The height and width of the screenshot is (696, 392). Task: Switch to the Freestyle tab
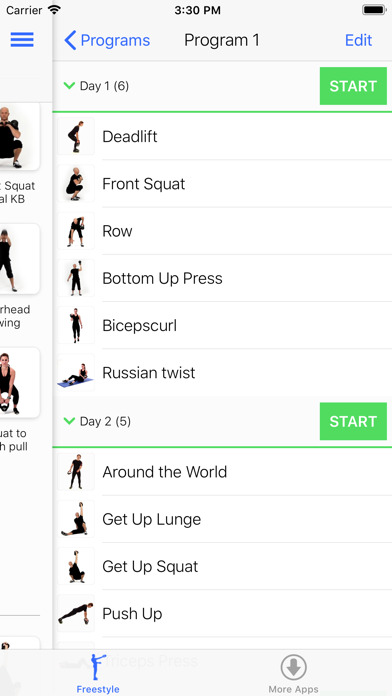98,673
